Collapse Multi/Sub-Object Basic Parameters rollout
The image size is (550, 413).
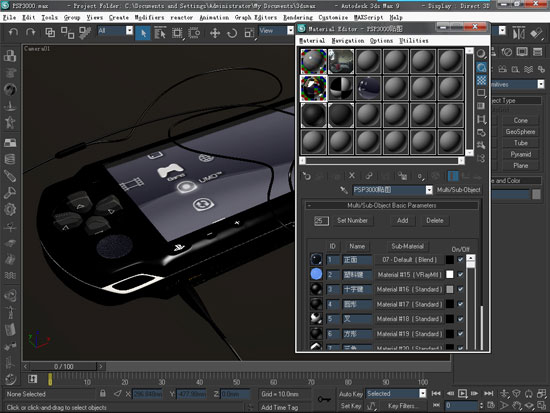(x=392, y=206)
